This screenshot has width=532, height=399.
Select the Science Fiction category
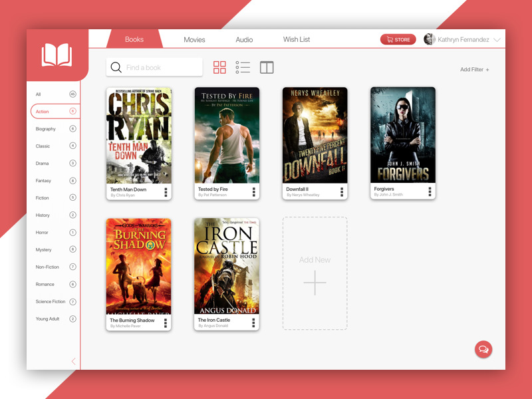(51, 302)
